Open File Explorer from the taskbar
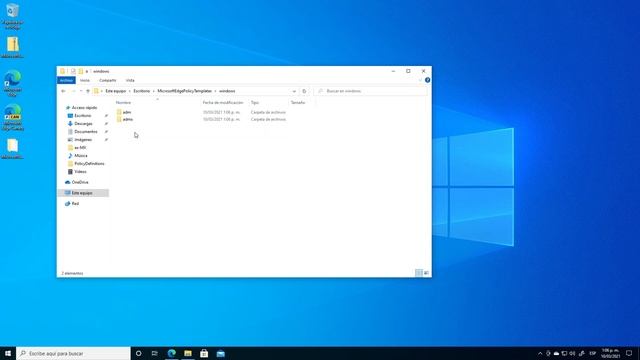This screenshot has height=360, width=640. [x=188, y=353]
